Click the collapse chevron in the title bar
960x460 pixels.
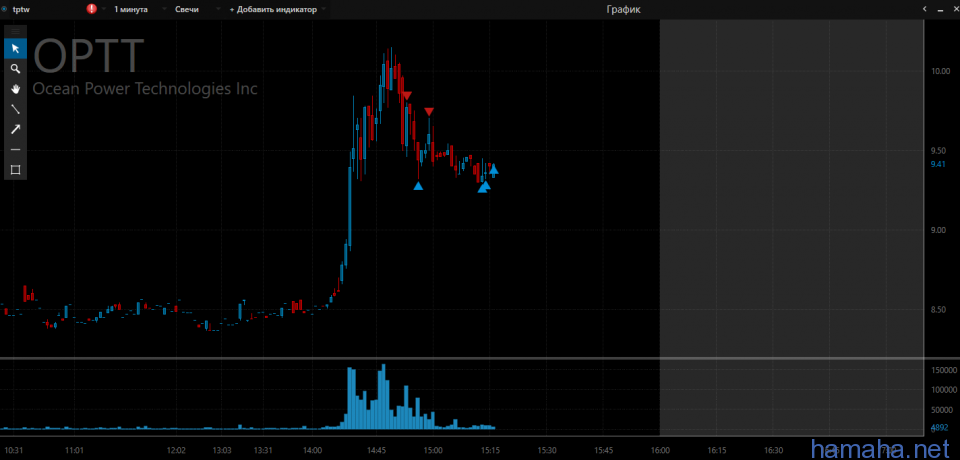pos(925,9)
